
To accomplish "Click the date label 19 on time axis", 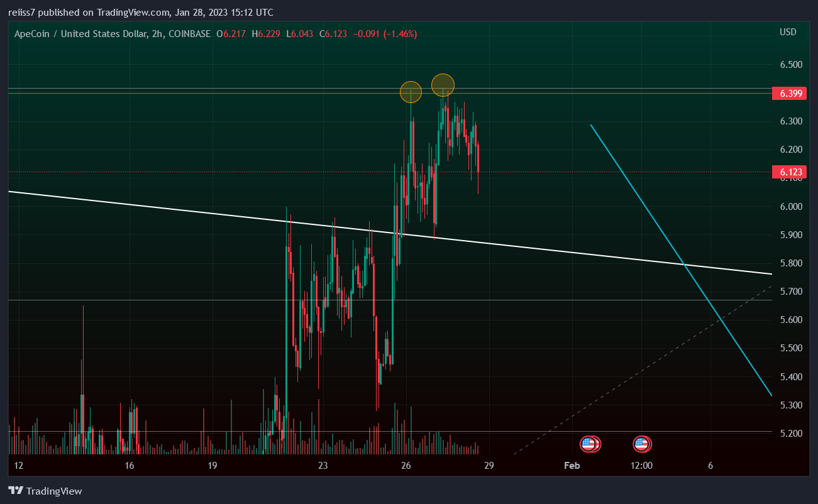I will pyautogui.click(x=213, y=466).
